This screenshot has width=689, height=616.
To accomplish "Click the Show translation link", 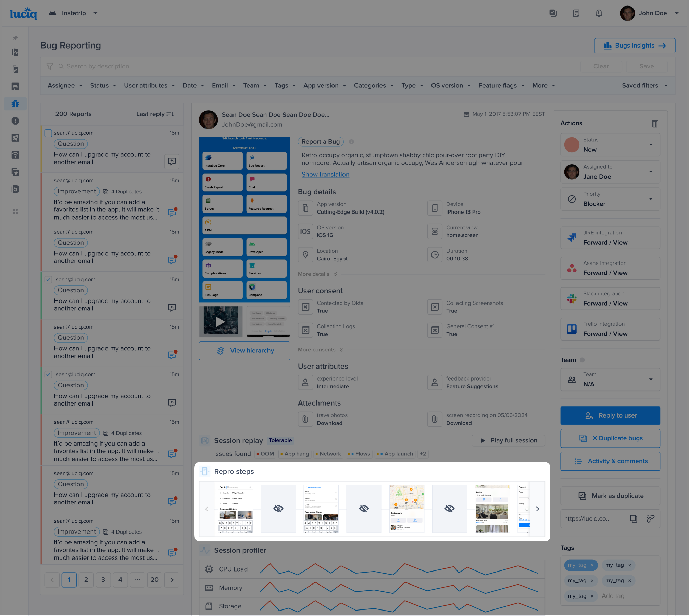I will point(325,175).
